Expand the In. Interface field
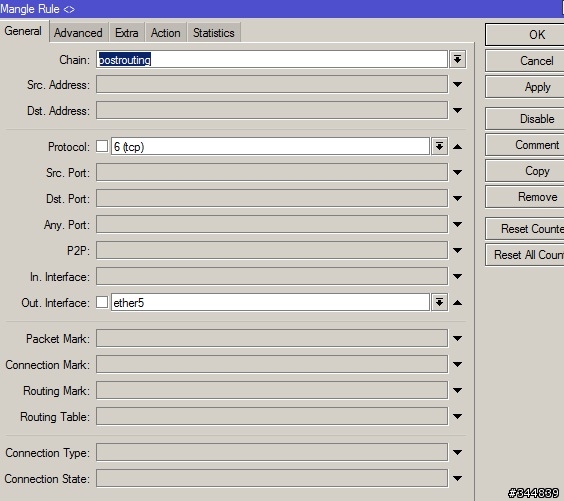The width and height of the screenshot is (564, 501). (x=457, y=276)
